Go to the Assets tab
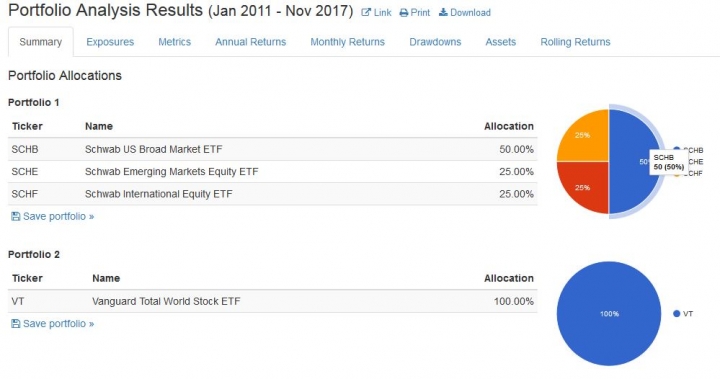 tap(501, 42)
